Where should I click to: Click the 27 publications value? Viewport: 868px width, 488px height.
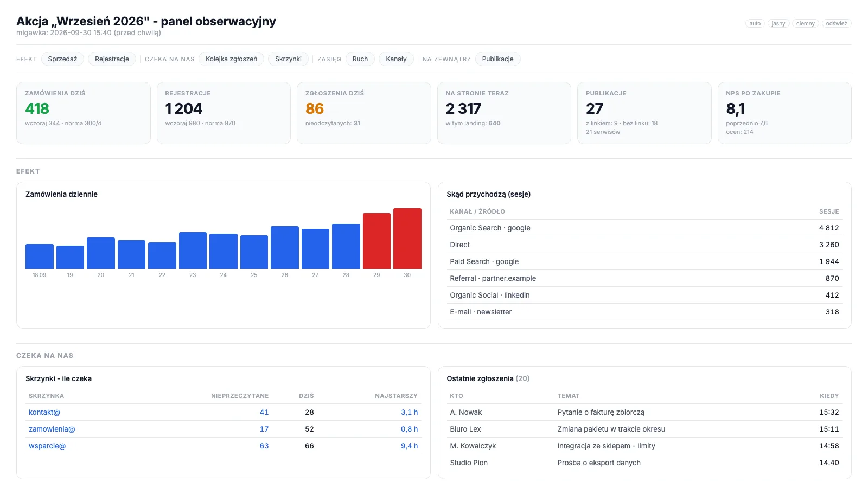595,109
